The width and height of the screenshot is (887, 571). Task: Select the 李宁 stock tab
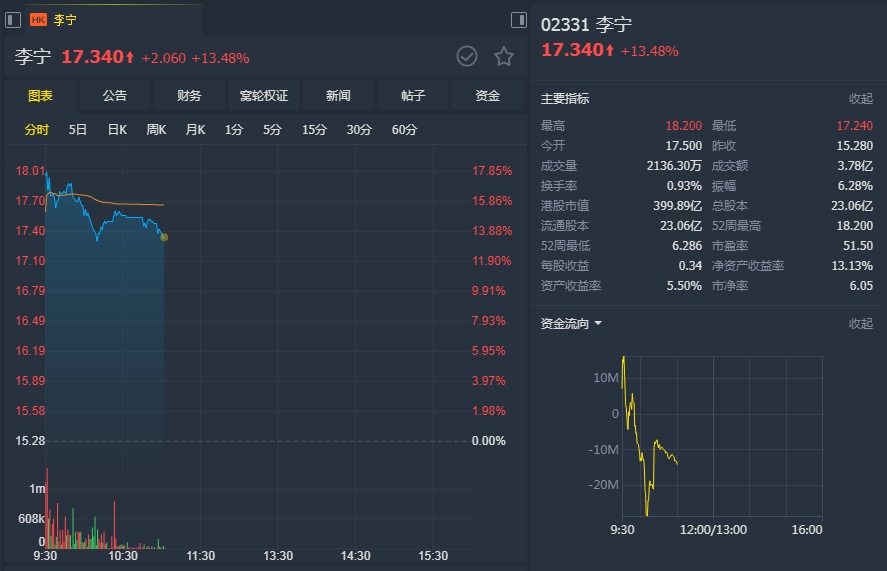[65, 20]
